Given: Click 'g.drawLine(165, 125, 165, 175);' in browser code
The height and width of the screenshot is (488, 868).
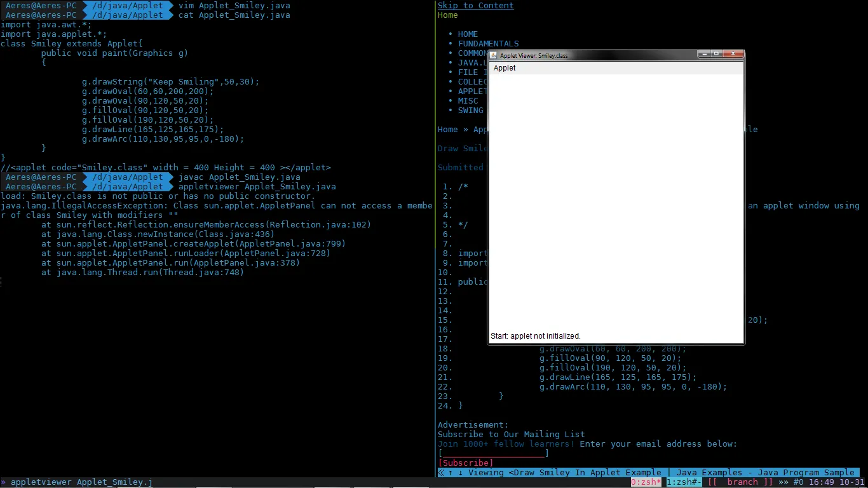Looking at the screenshot, I should tap(618, 377).
